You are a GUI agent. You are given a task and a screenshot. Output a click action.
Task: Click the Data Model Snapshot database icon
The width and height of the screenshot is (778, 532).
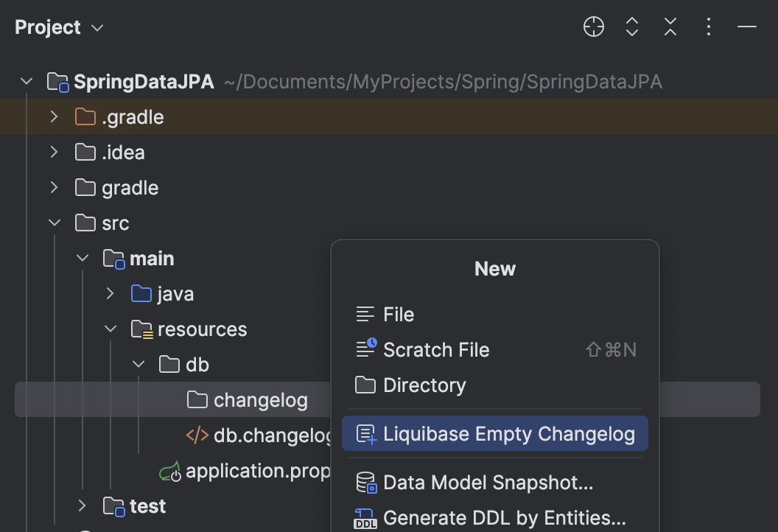click(x=366, y=482)
